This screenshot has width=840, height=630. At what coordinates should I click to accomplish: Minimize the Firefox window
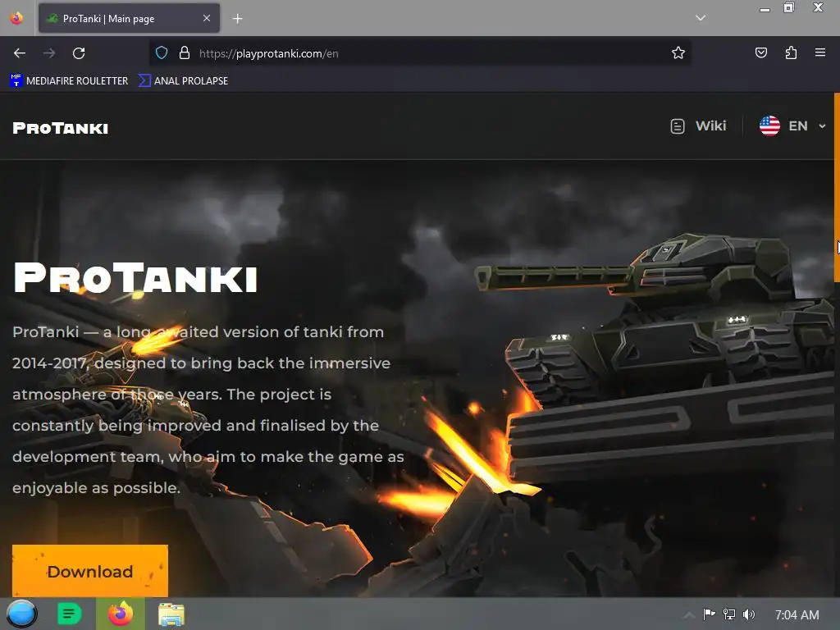click(765, 8)
